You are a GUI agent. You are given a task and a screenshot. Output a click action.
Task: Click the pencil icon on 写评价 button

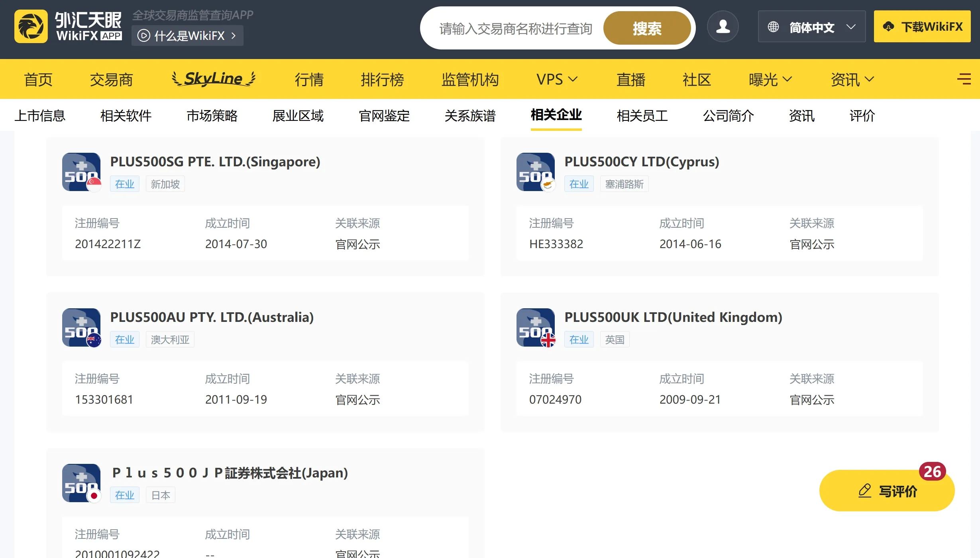[x=864, y=491]
